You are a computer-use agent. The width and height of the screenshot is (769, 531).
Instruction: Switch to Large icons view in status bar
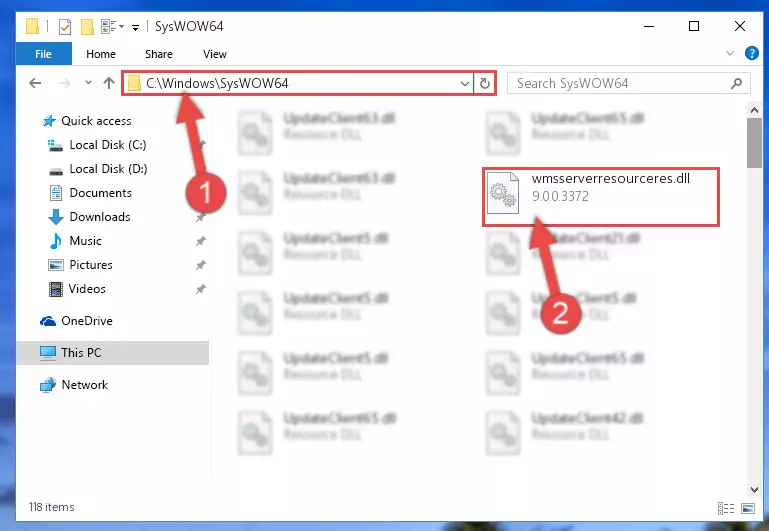(748, 508)
